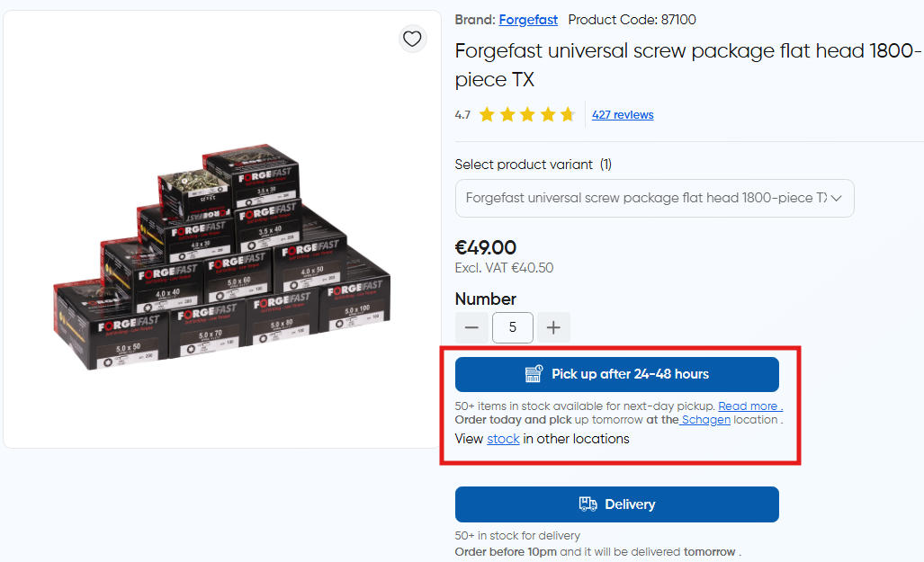Click the €49.00 price

pos(486,248)
